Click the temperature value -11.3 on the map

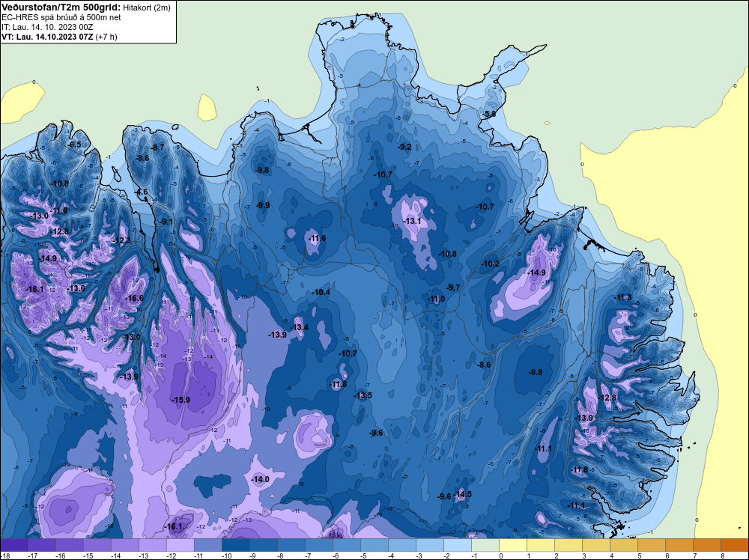pyautogui.click(x=623, y=297)
